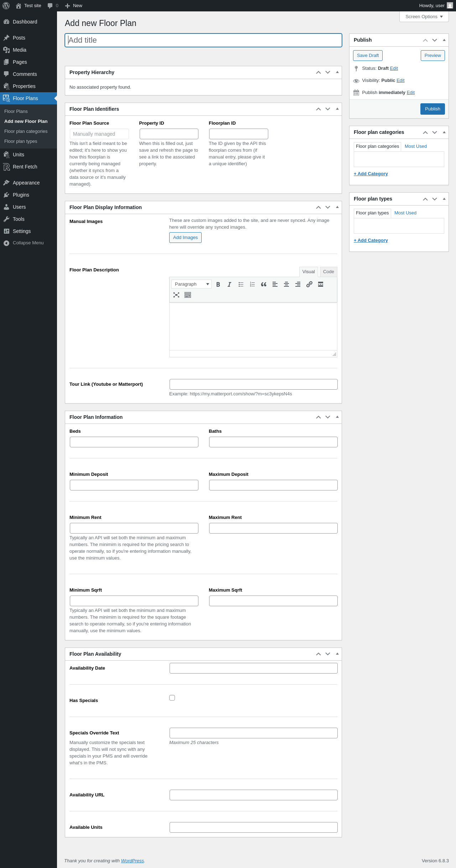Insert a numbered list in editor
The image size is (456, 868).
click(252, 284)
